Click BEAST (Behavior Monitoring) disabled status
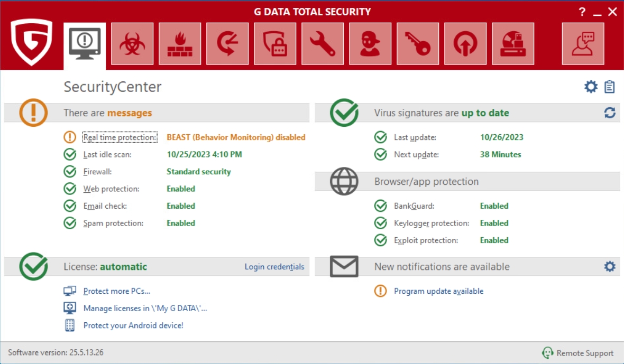This screenshot has height=364, width=624. click(236, 137)
